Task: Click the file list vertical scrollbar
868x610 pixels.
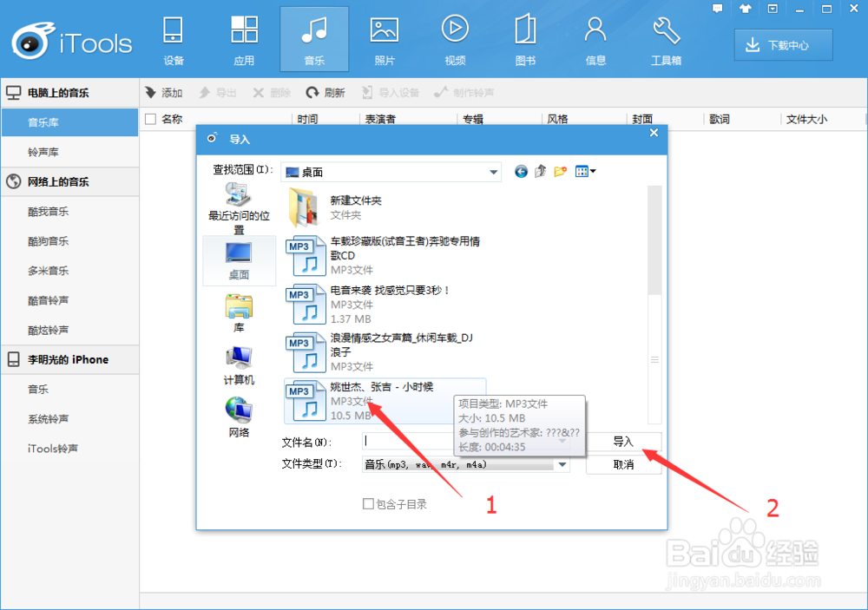Action: point(654,305)
